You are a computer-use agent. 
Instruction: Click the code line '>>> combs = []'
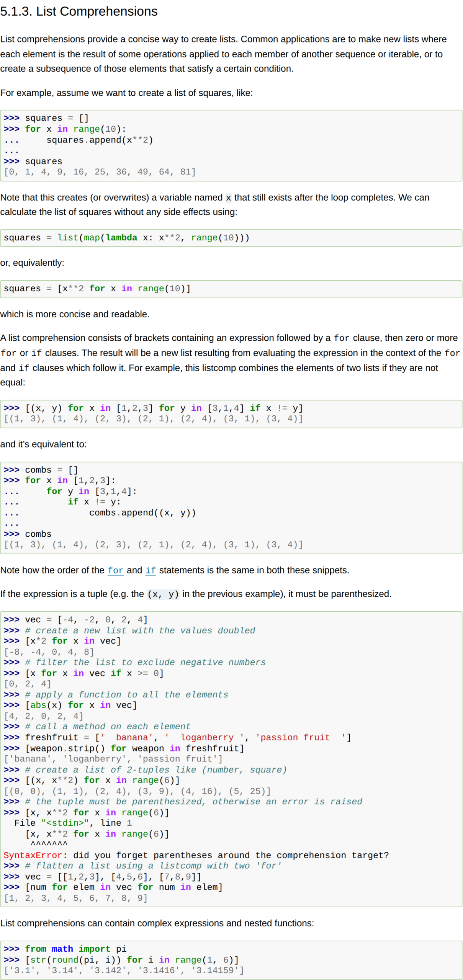click(x=41, y=470)
